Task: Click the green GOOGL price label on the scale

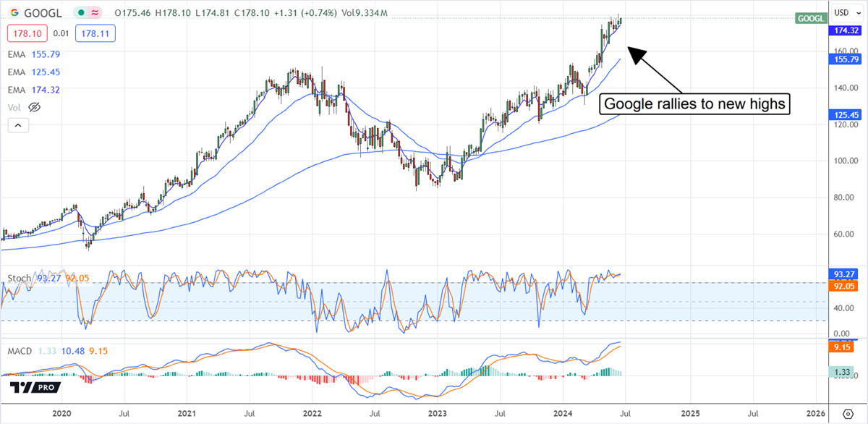Action: coord(810,18)
